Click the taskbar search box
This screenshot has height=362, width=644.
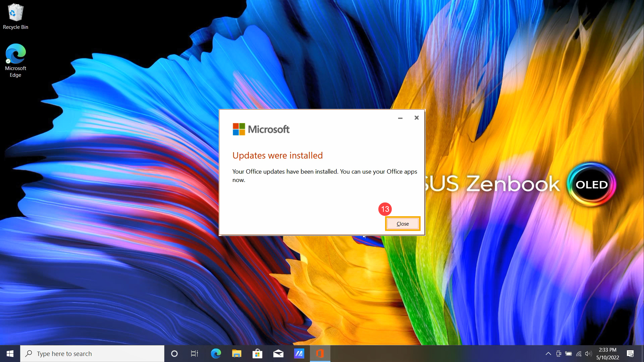[92, 354]
